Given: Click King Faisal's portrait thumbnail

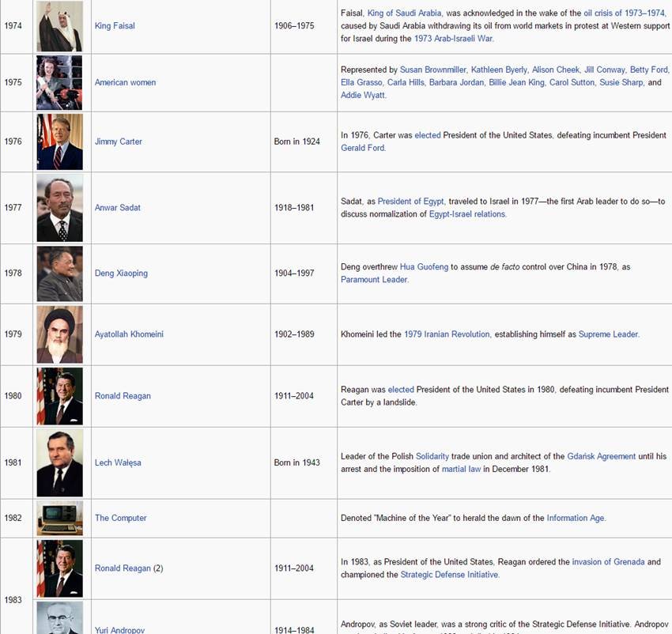Looking at the screenshot, I should (59, 26).
